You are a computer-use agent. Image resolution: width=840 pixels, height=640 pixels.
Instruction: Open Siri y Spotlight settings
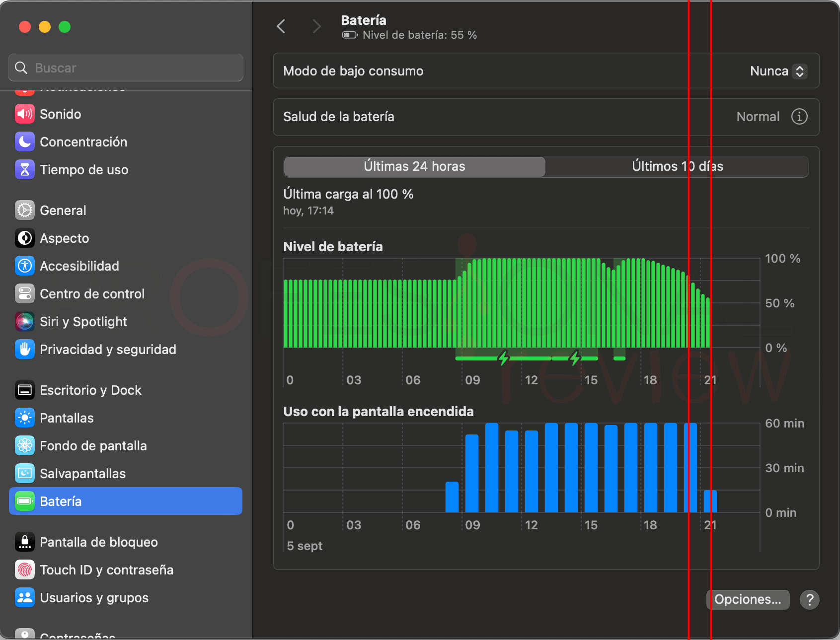coord(126,322)
